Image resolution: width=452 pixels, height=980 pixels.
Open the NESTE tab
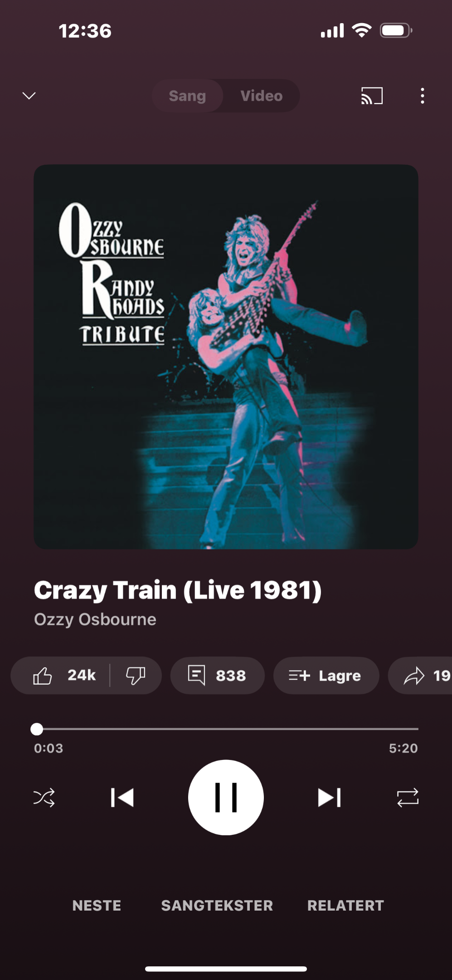coord(97,906)
